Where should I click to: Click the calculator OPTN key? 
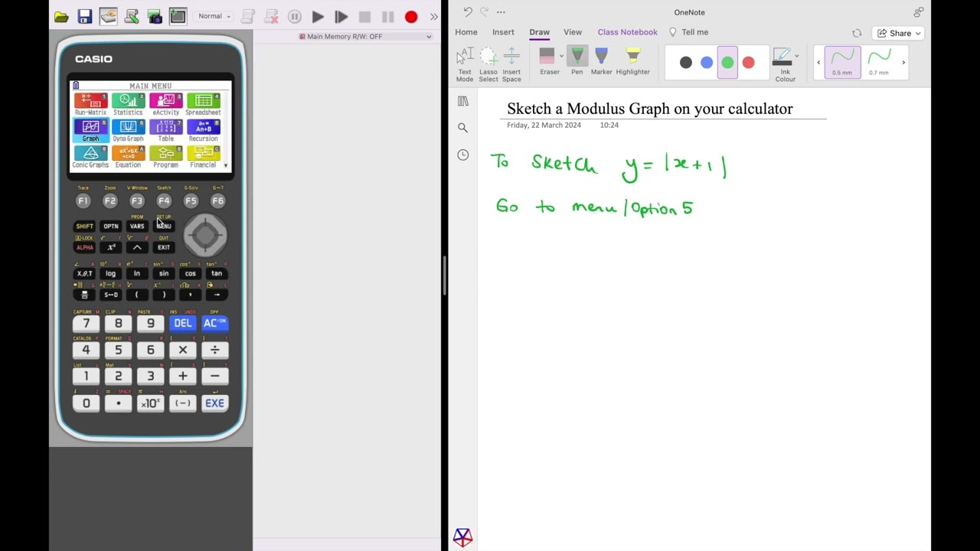tap(111, 226)
